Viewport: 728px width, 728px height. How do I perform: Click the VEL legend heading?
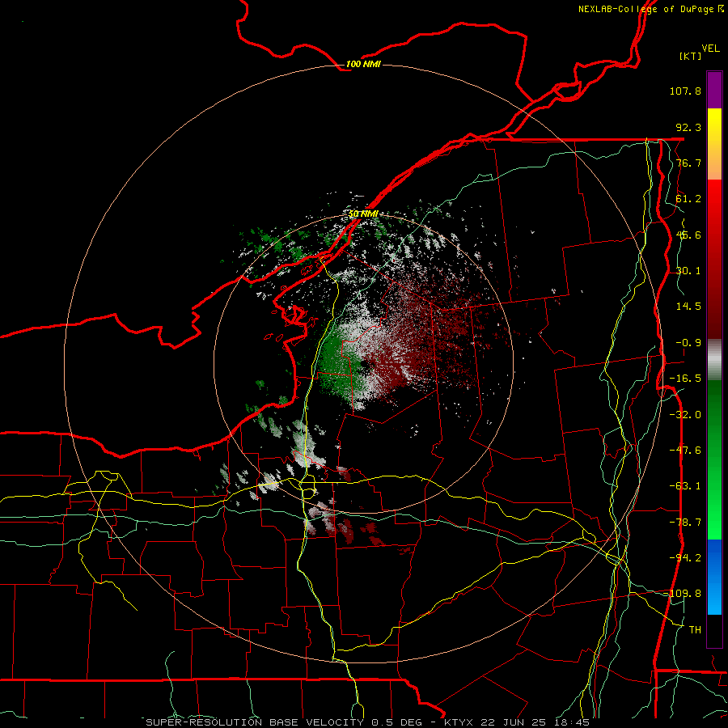pos(710,49)
